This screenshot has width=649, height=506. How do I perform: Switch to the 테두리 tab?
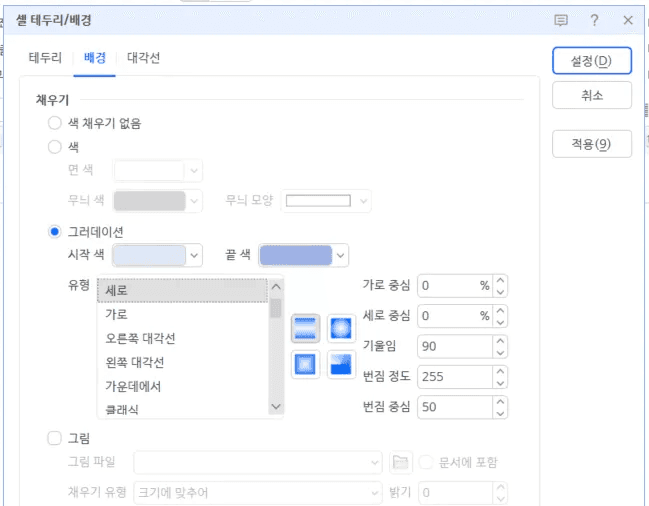(x=45, y=58)
